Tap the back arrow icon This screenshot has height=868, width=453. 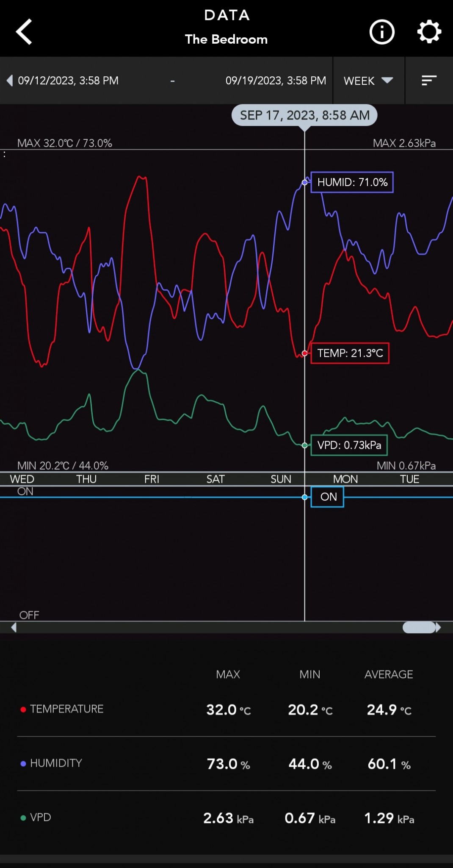(24, 32)
